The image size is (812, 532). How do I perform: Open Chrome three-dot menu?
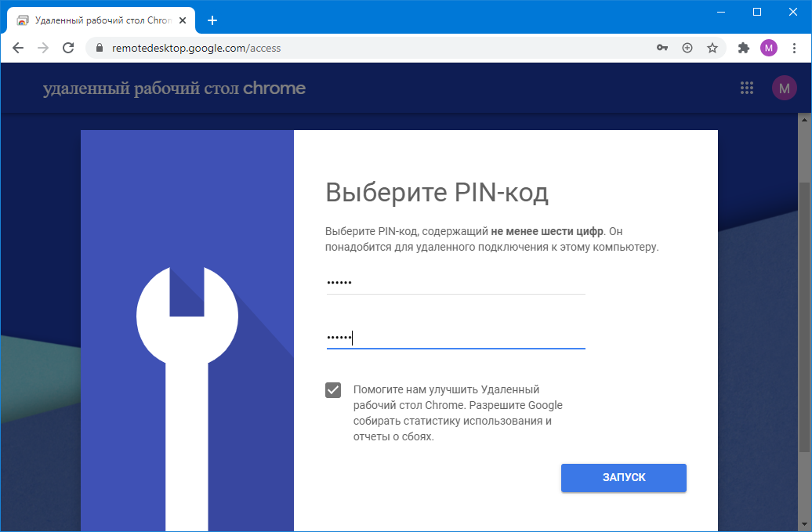(x=794, y=48)
